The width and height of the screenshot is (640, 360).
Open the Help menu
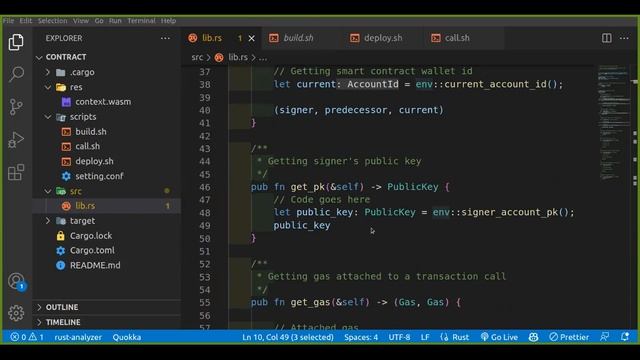pyautogui.click(x=168, y=20)
